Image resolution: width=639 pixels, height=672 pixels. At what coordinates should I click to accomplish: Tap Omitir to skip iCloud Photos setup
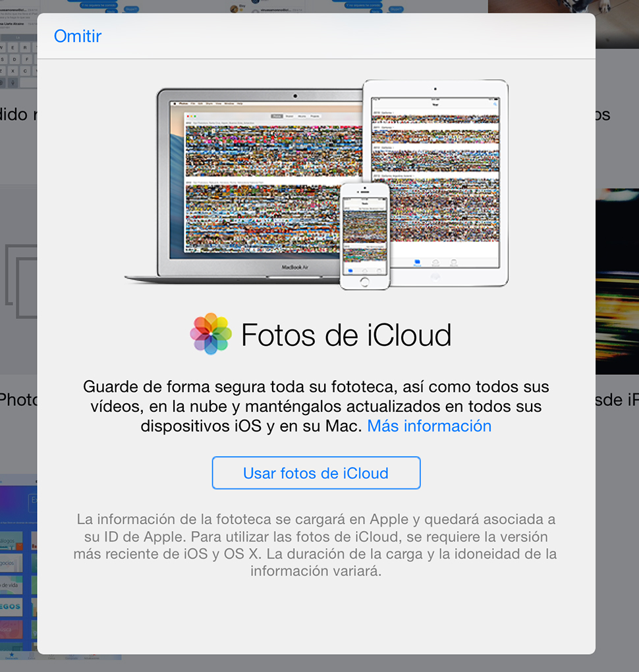[78, 36]
